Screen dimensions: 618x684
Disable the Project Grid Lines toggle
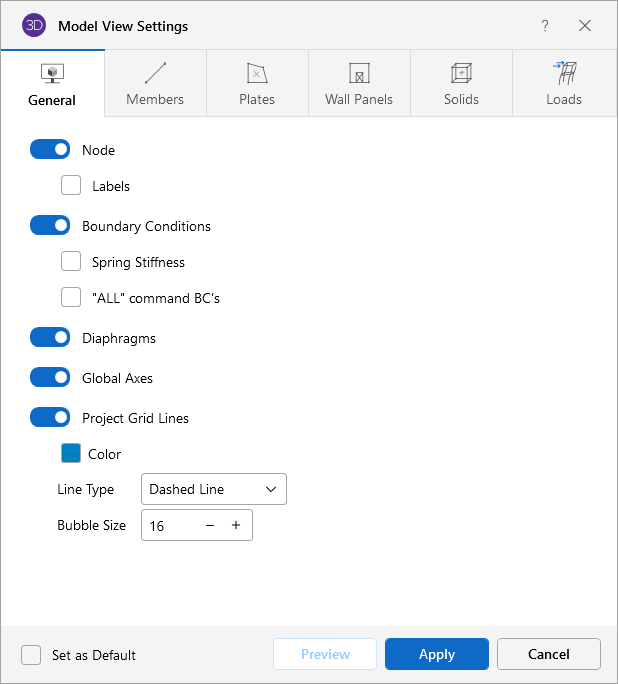50,417
